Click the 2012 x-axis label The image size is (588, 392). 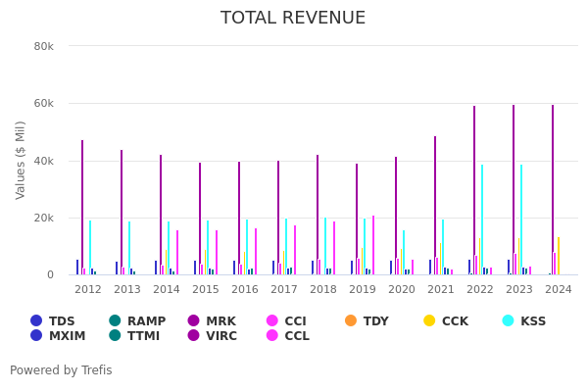(88, 289)
